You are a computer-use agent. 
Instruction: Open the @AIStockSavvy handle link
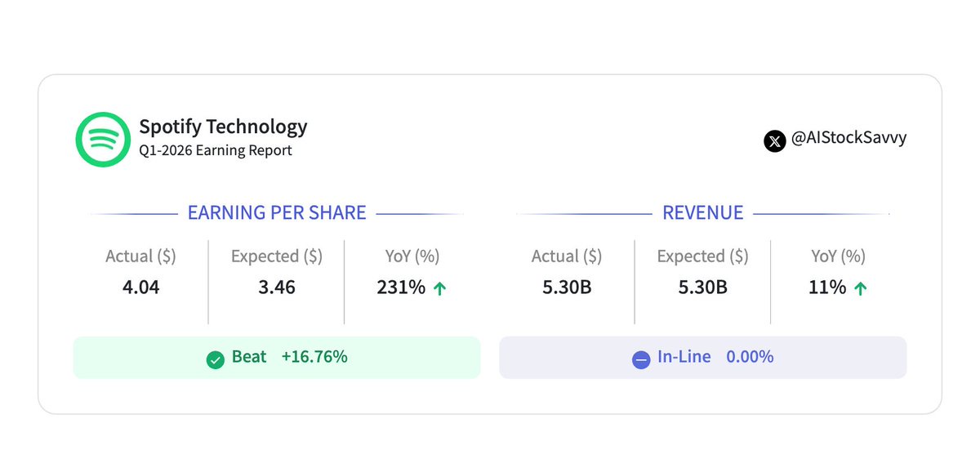pyautogui.click(x=849, y=139)
